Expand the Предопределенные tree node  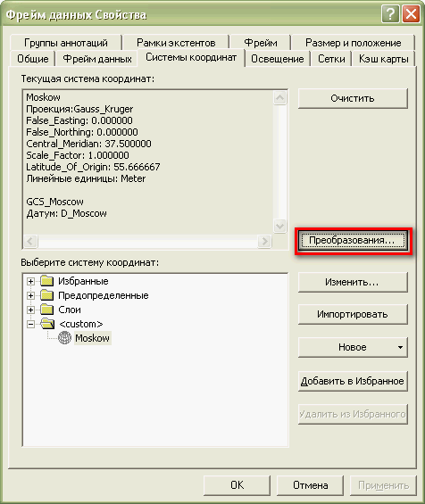tap(31, 295)
